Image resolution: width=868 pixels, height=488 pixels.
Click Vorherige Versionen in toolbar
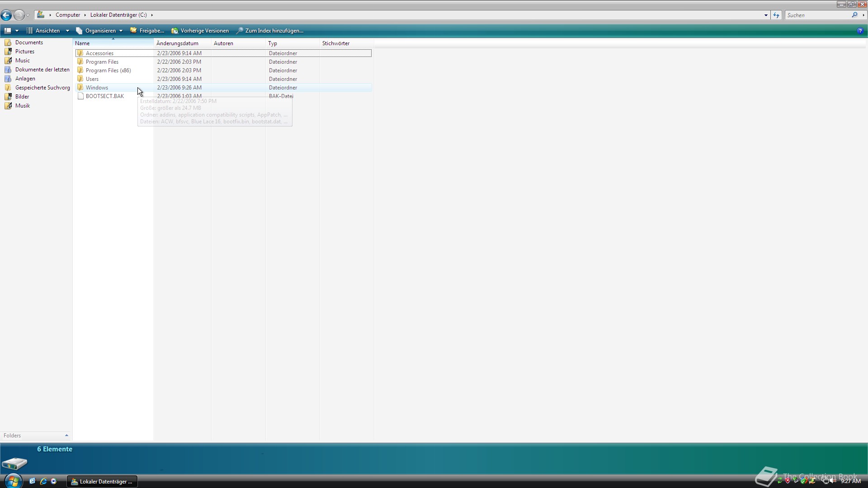(200, 31)
